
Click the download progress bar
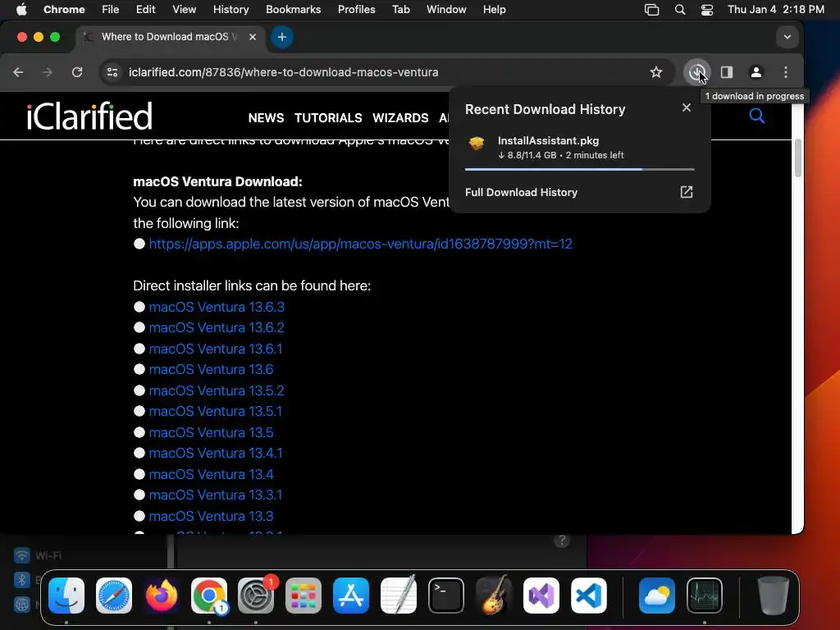[x=580, y=169]
